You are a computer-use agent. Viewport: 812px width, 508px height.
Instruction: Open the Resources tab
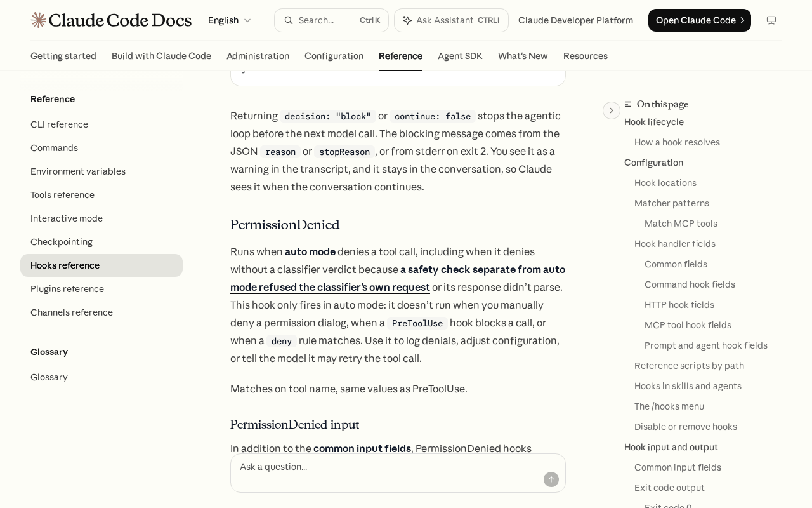(x=586, y=56)
